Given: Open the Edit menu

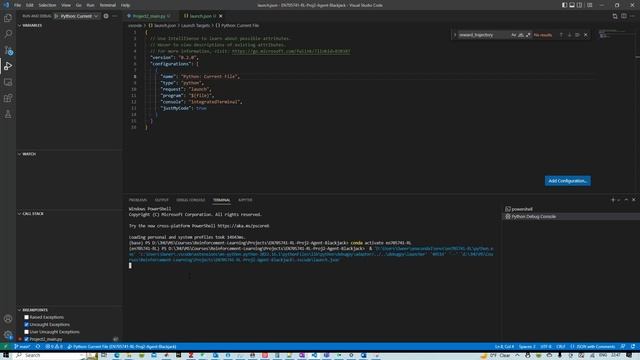Looking at the screenshot, I should pyautogui.click(x=30, y=5).
